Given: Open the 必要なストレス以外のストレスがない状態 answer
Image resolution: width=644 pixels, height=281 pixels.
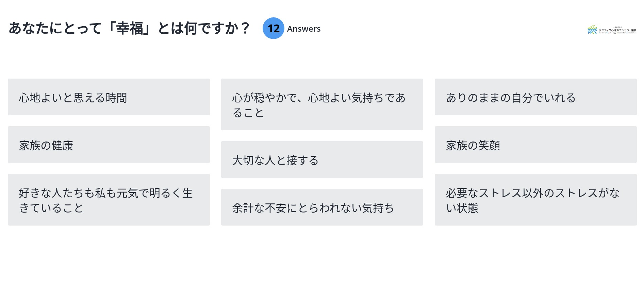Looking at the screenshot, I should pos(535,200).
